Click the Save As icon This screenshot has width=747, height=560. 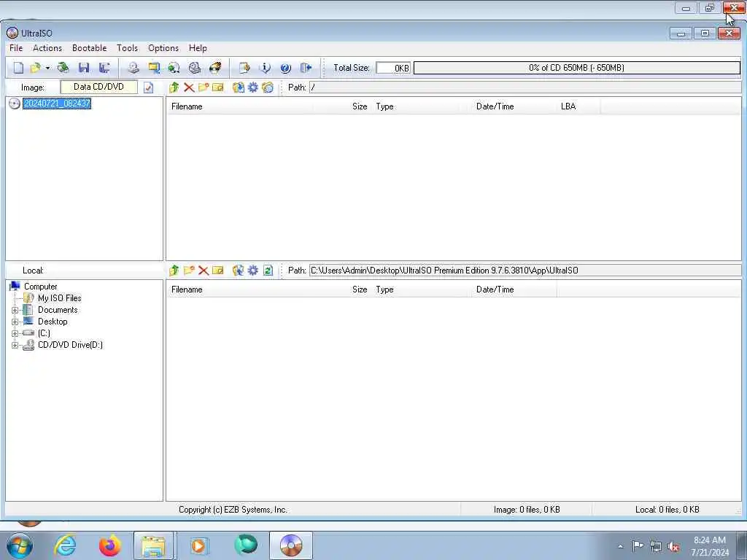(104, 68)
